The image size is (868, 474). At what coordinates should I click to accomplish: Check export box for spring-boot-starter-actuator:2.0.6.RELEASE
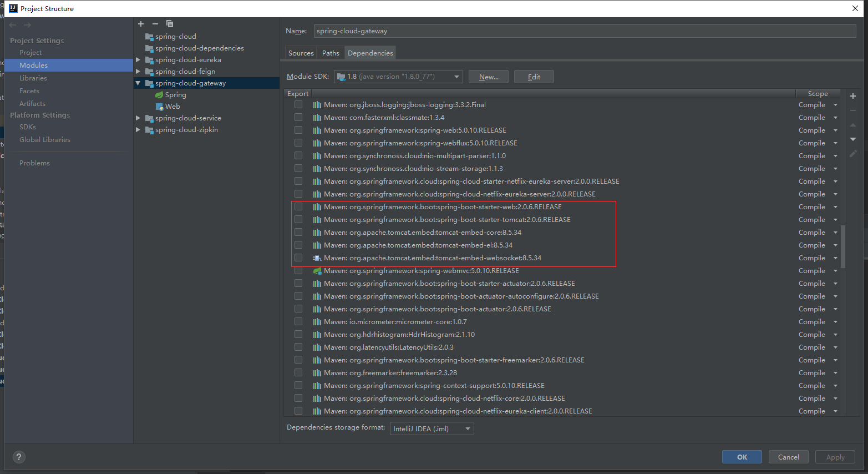298,283
